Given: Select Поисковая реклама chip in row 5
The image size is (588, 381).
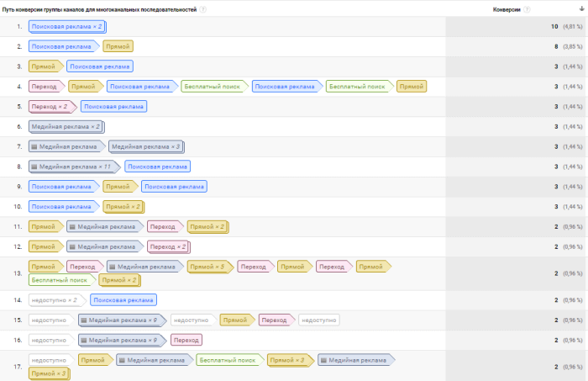Looking at the screenshot, I should click(x=113, y=107).
